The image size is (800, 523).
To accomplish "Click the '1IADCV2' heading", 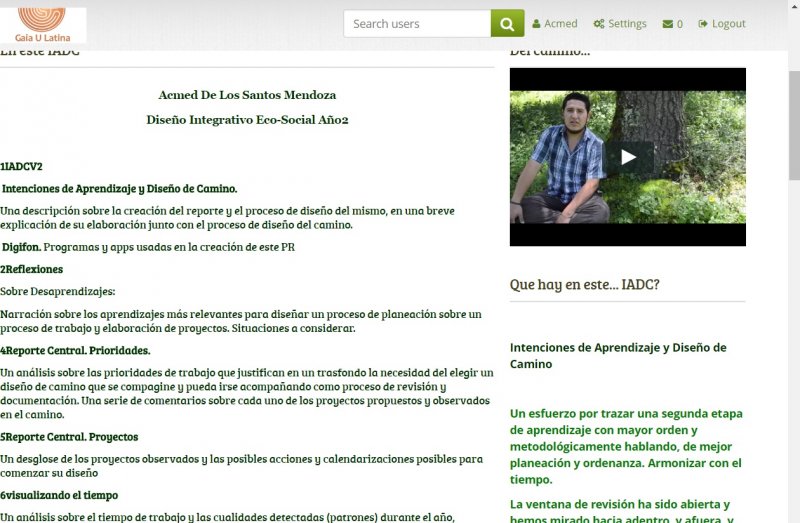I will (21, 166).
